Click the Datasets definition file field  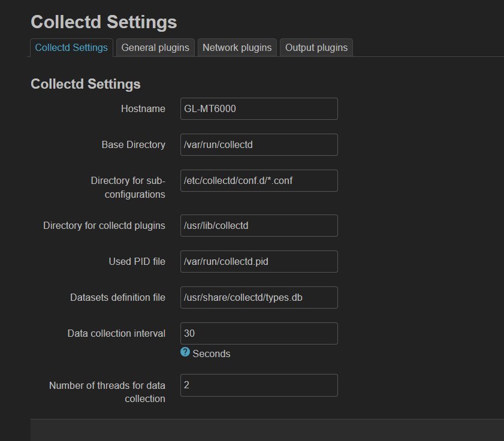(x=259, y=298)
